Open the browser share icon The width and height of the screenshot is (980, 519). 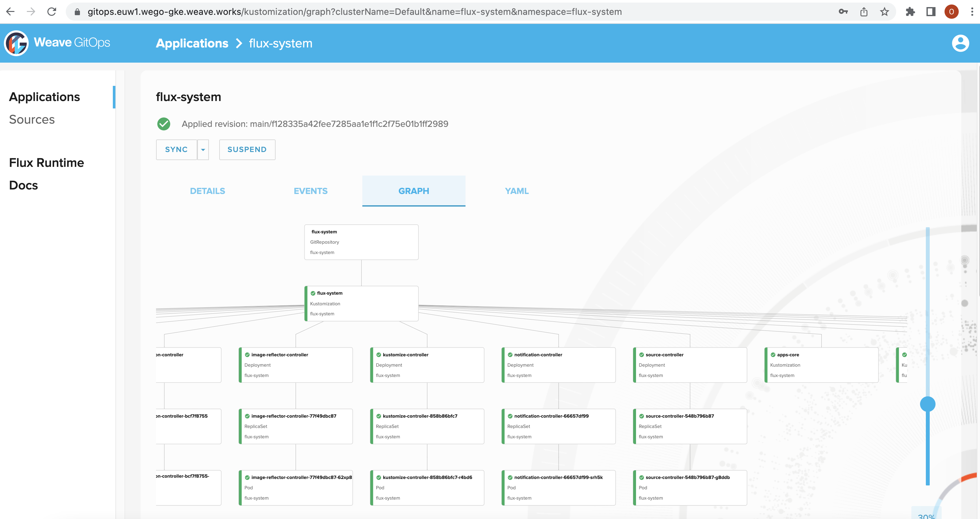click(864, 11)
